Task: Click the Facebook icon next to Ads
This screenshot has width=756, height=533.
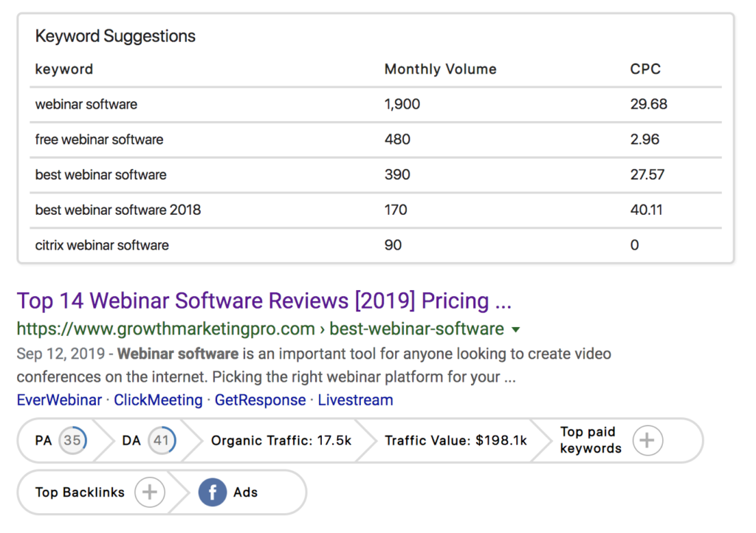Action: (x=212, y=492)
